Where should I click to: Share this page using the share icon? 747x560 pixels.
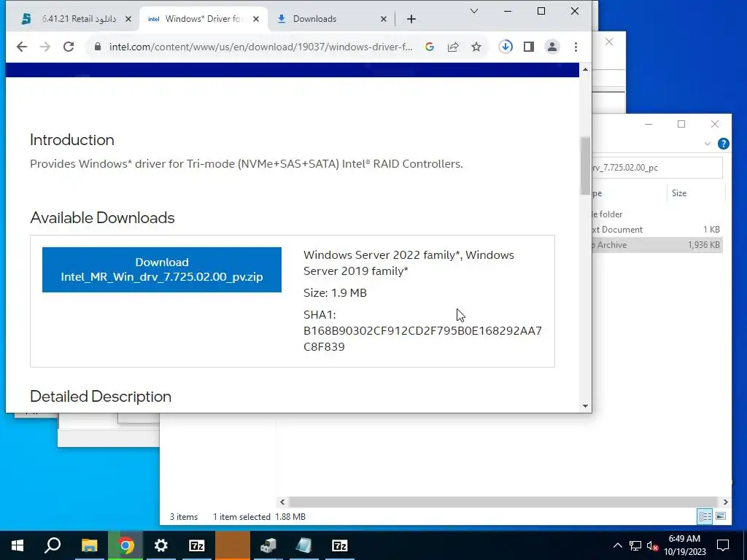(x=453, y=47)
